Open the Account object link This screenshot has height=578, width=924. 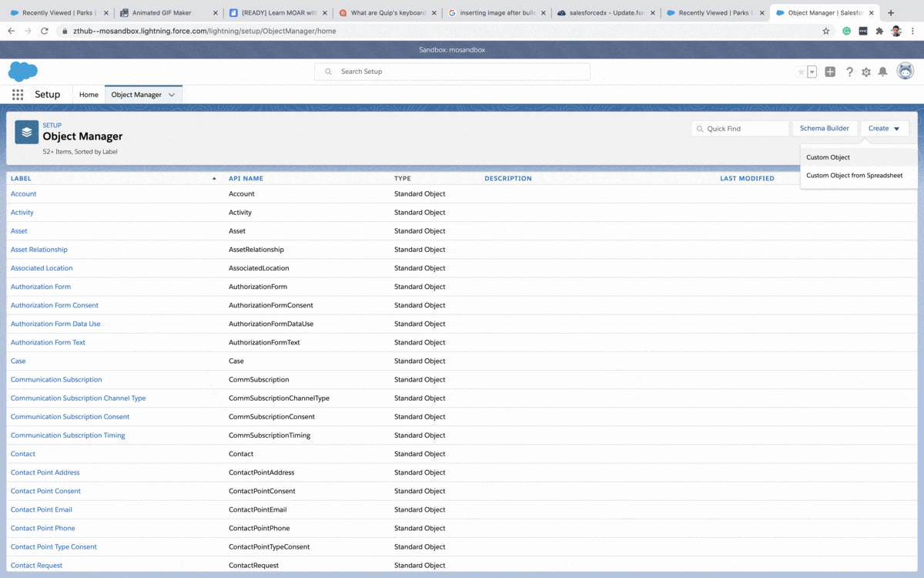tap(23, 194)
